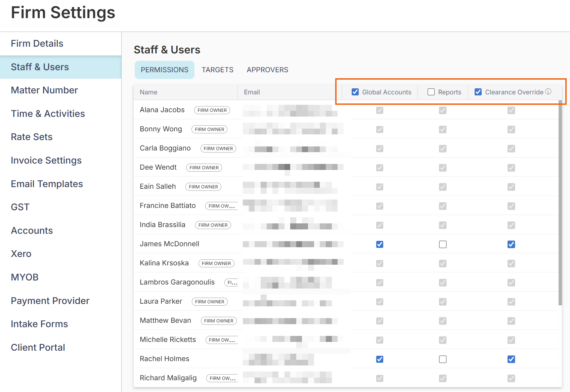Screen dimensions: 570x392
Task: Enable Reports for Rachel Holmes
Action: coord(443,359)
